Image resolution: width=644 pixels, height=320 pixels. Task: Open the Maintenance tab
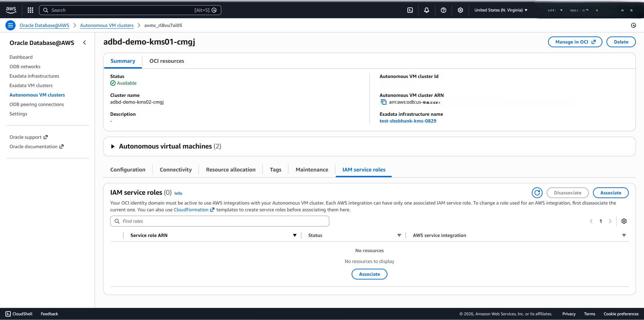311,169
